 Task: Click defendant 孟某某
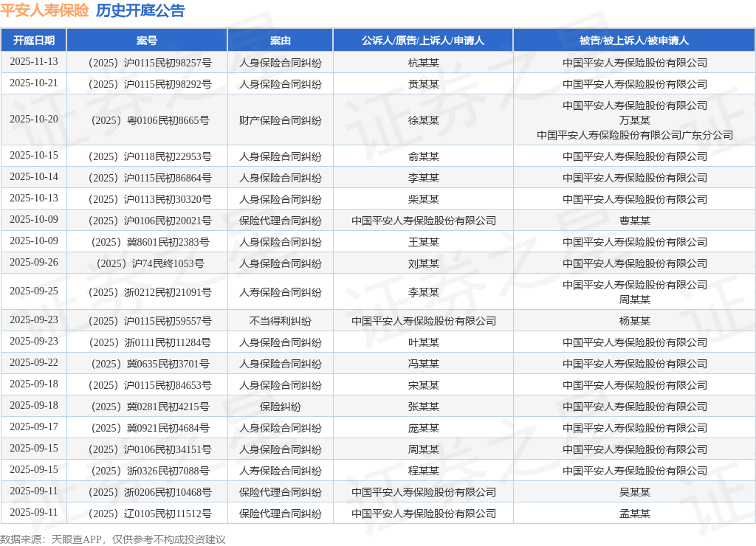click(634, 514)
